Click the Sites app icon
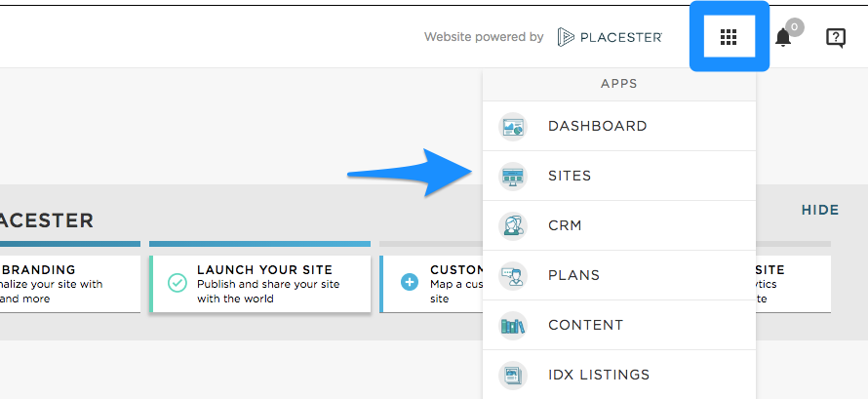The width and height of the screenshot is (868, 399). click(513, 177)
